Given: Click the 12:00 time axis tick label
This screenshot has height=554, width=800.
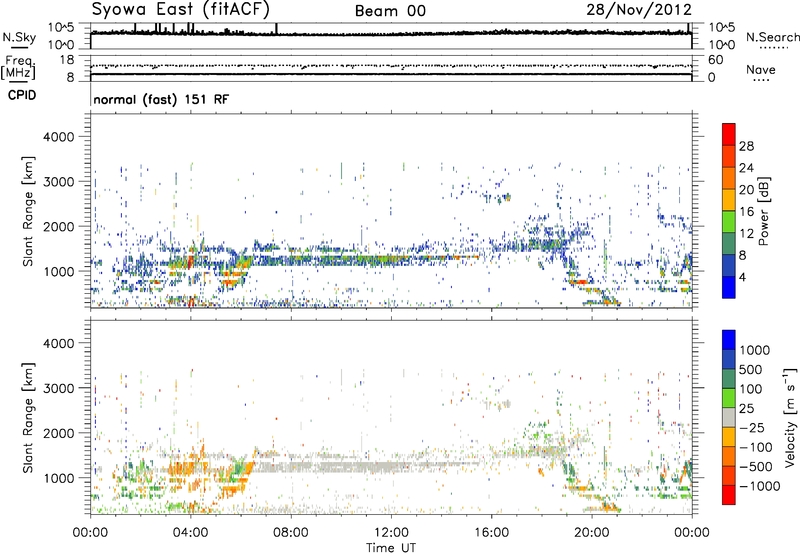Looking at the screenshot, I should tap(391, 533).
